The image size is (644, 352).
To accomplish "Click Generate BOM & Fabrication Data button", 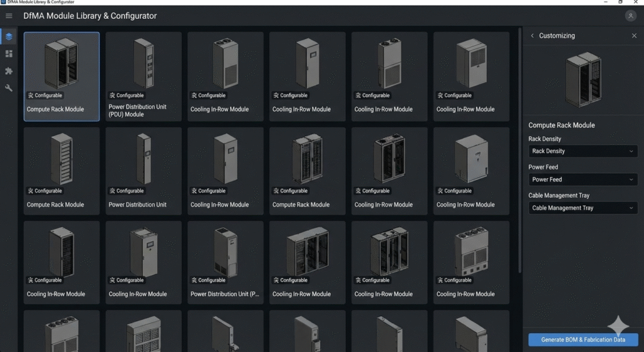I will [583, 339].
